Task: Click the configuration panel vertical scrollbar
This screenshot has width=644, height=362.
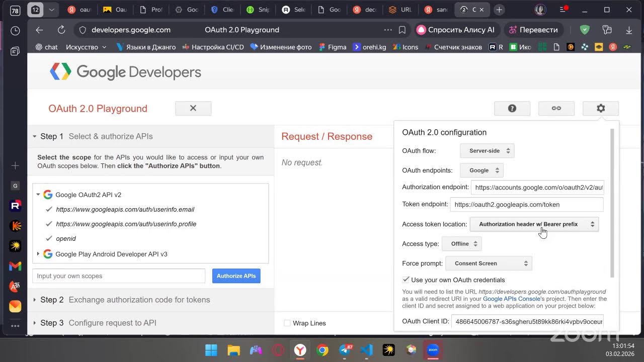Action: point(612,203)
